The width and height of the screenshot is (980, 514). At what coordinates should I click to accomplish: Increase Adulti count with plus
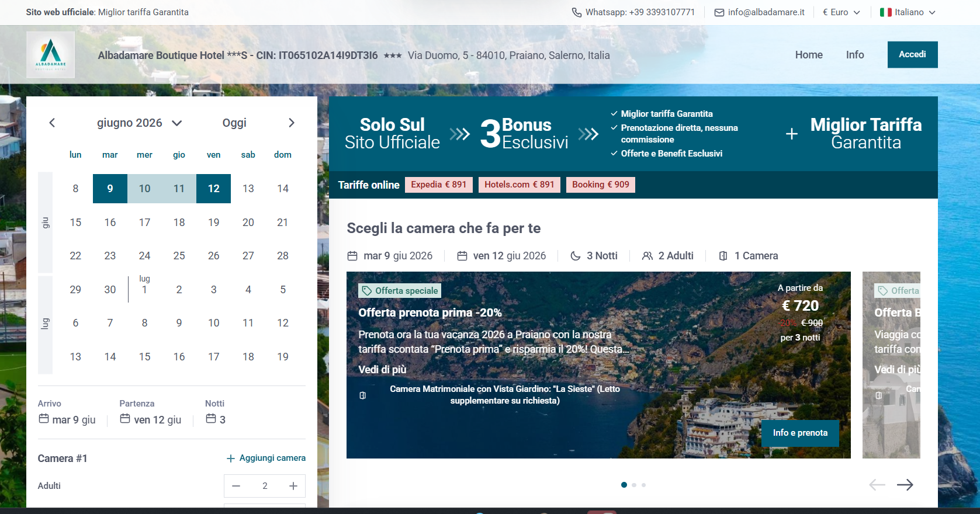(x=293, y=486)
